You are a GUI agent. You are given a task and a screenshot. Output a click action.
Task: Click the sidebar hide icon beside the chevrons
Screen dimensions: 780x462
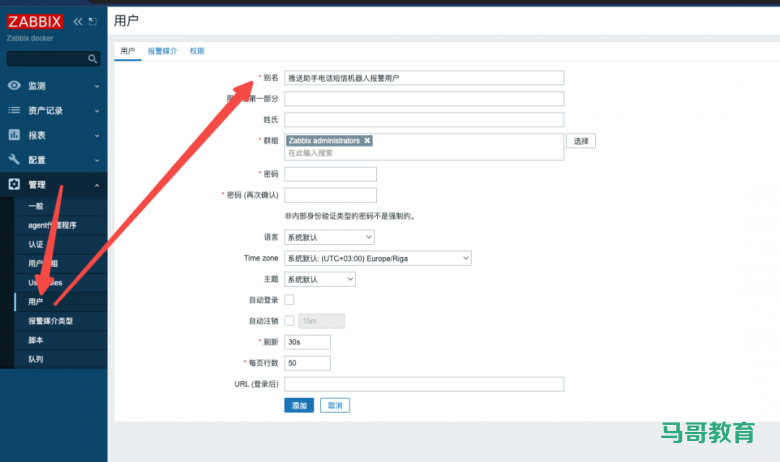pos(93,21)
